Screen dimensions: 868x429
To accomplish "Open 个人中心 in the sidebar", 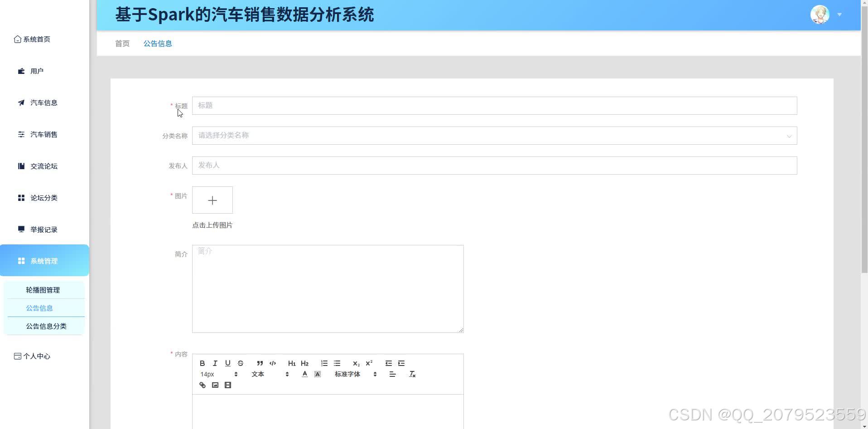I will 32,356.
